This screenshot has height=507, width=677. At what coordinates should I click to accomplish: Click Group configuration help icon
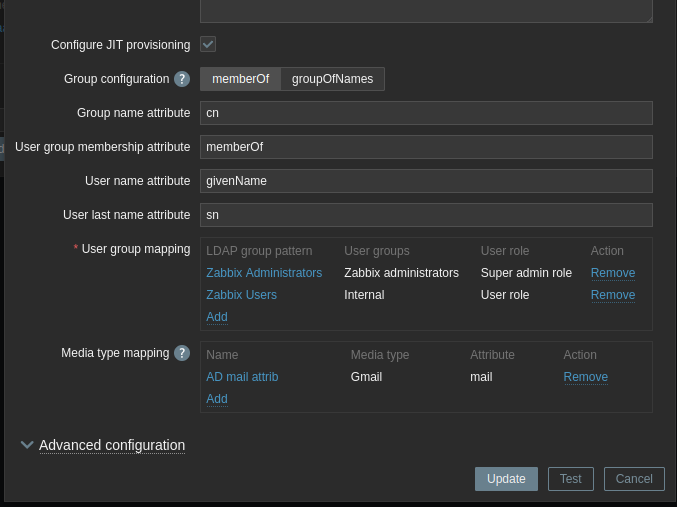[x=182, y=79]
